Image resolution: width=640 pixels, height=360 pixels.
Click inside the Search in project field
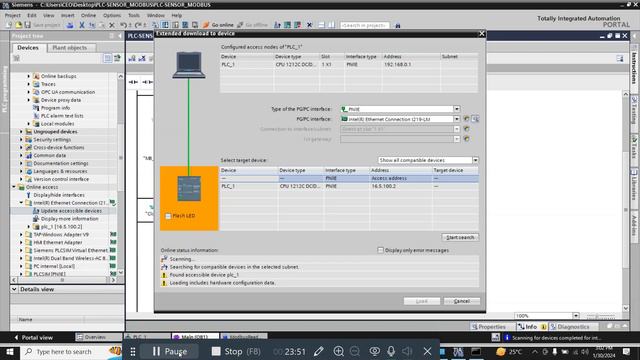[x=364, y=25]
